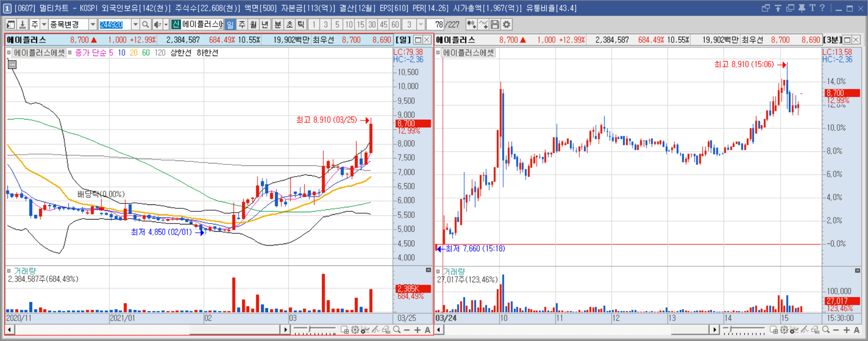The width and height of the screenshot is (868, 341).
Task: Click daily chart scroll left arrow
Action: coord(9,330)
